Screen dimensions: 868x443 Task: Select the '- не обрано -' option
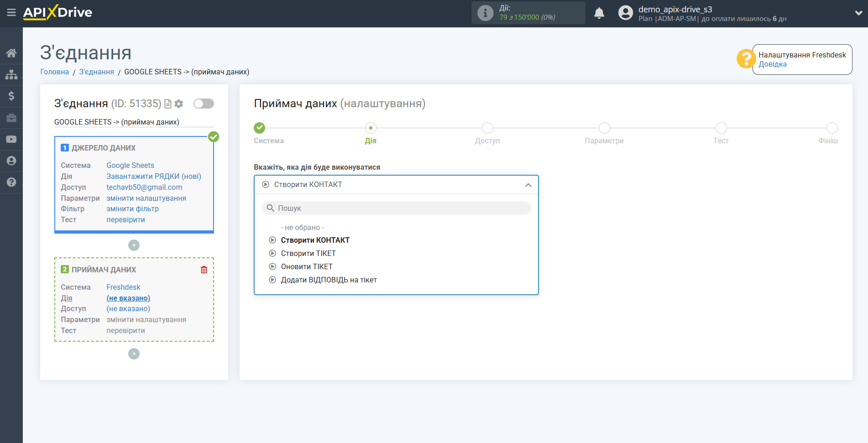pos(302,228)
